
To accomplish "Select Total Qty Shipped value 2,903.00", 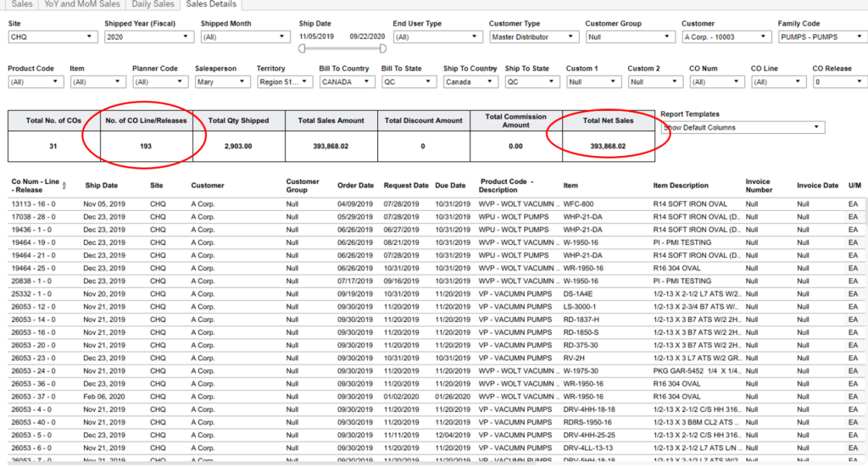I will 238,146.
